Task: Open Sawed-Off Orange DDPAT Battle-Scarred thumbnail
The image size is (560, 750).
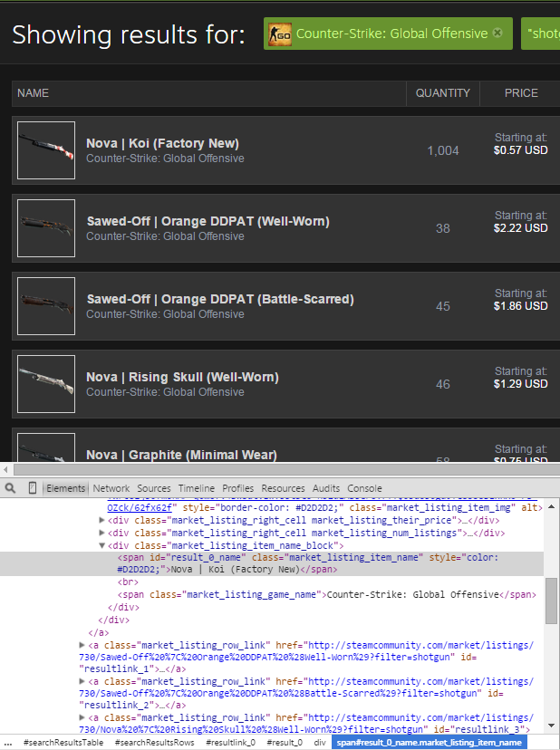Action: (46, 306)
